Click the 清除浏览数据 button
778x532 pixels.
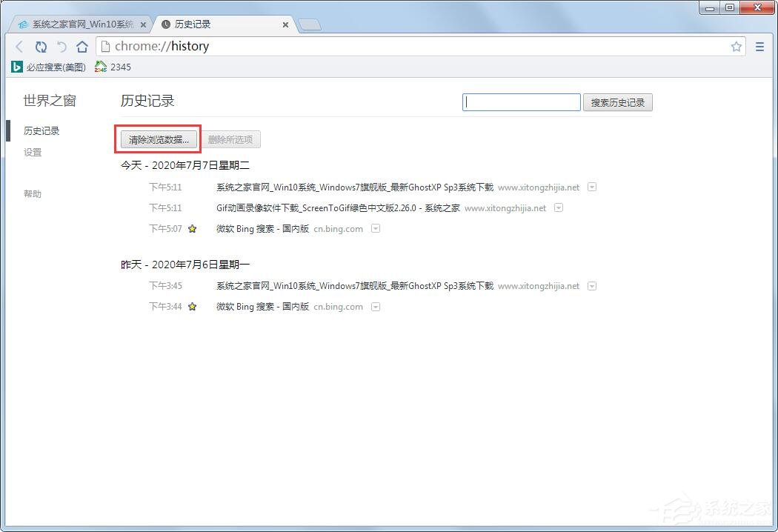[x=157, y=139]
